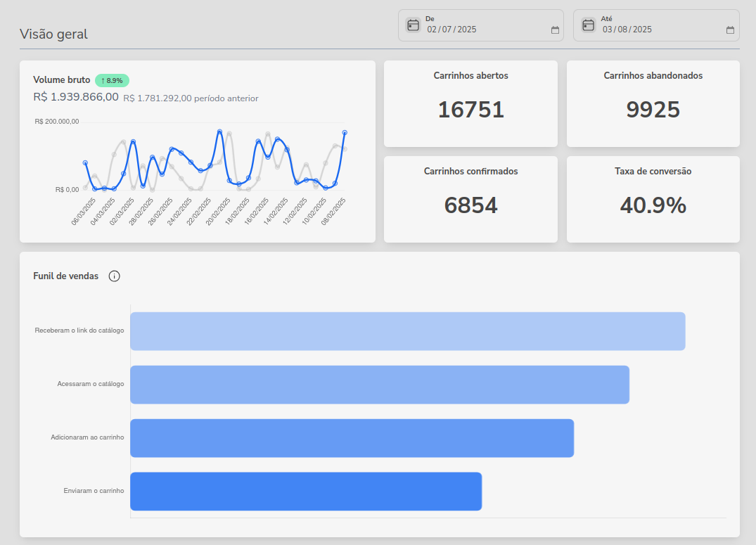Click the Carrinhos confirmados value 6854
This screenshot has height=545, width=756.
click(470, 205)
